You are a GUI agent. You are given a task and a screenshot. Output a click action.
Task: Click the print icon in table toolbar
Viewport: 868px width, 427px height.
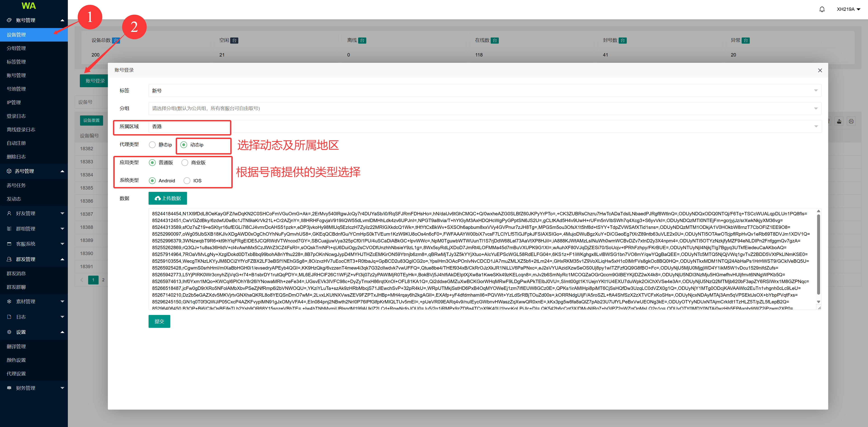coord(851,121)
